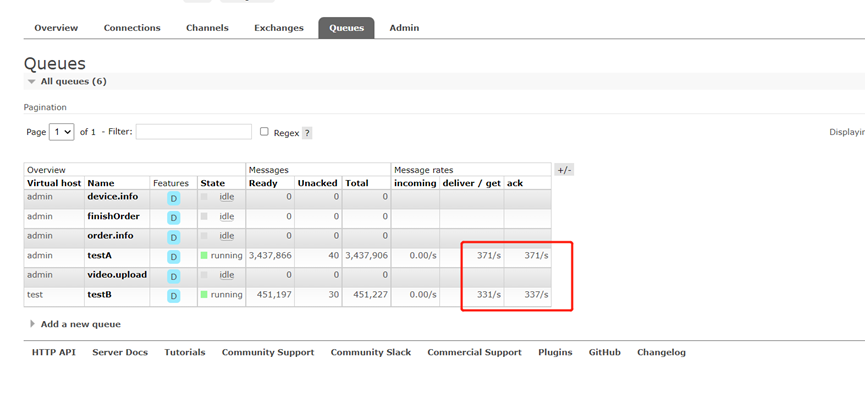Click into the queue Filter text field

194,132
